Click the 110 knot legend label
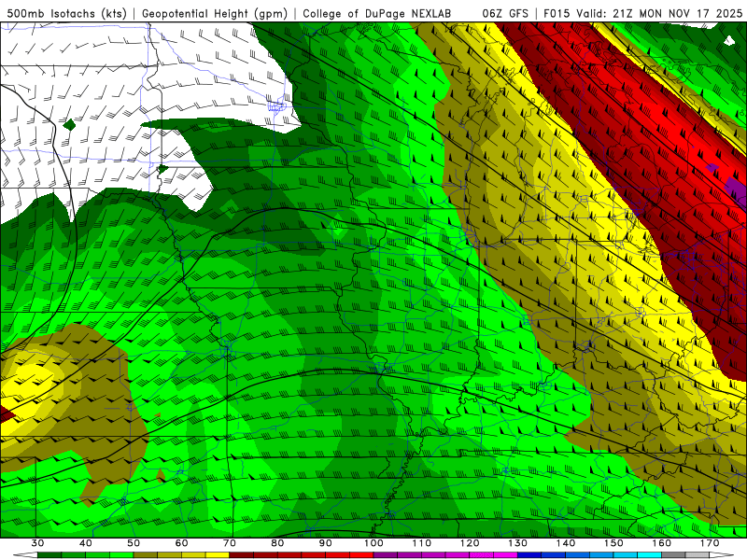The width and height of the screenshot is (747, 560). (422, 543)
